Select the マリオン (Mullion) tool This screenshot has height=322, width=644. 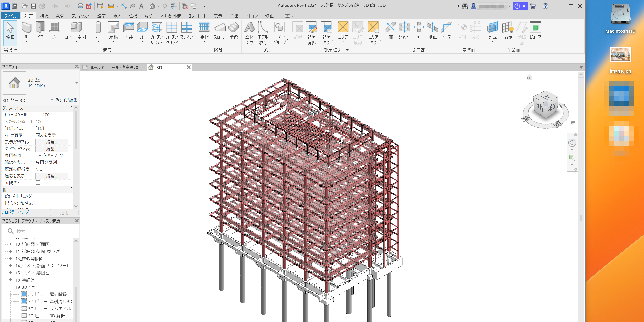pos(187,30)
